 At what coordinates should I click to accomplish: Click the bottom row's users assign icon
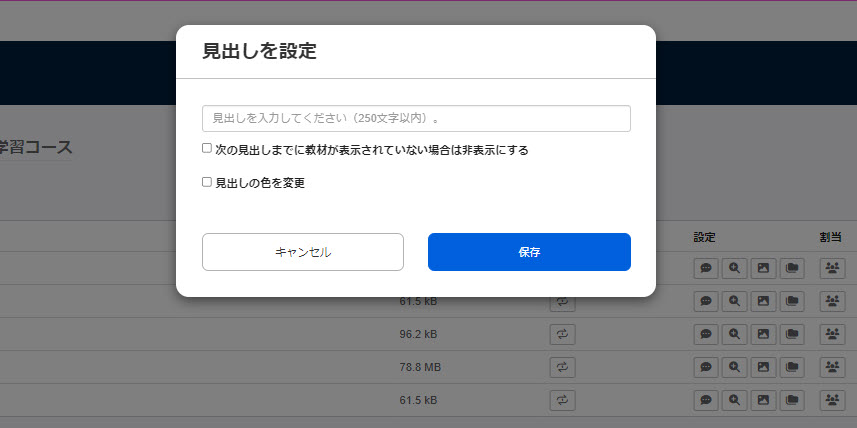coord(832,400)
